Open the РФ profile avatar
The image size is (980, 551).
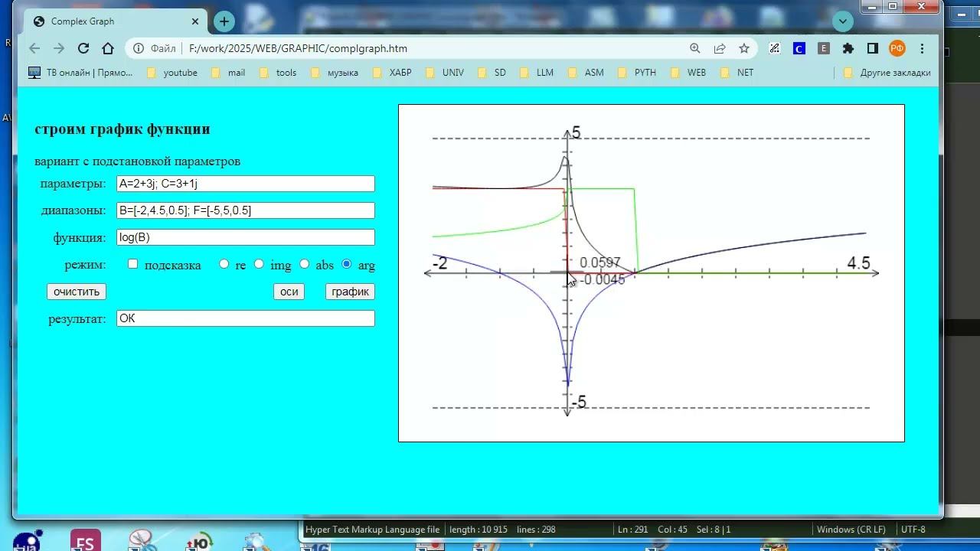coord(897,48)
